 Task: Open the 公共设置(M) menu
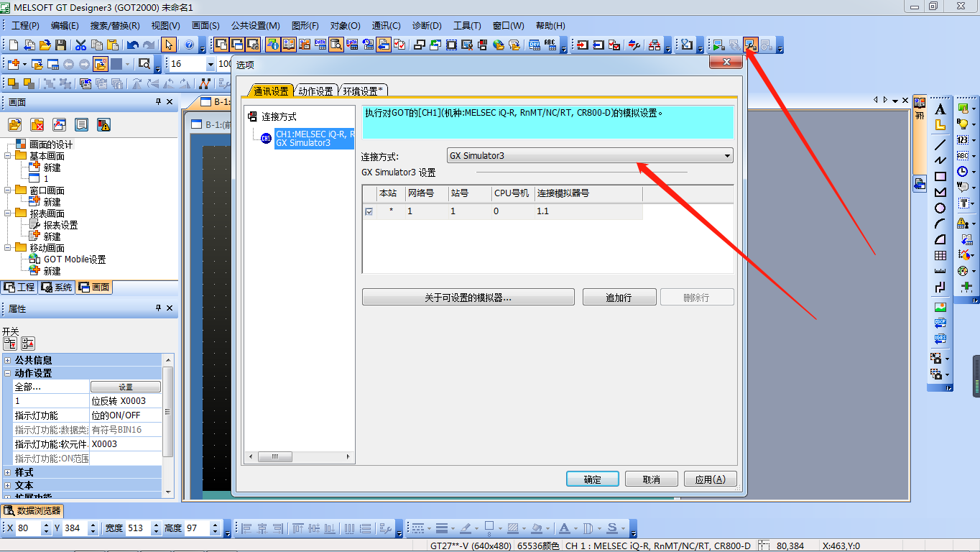[x=256, y=25]
